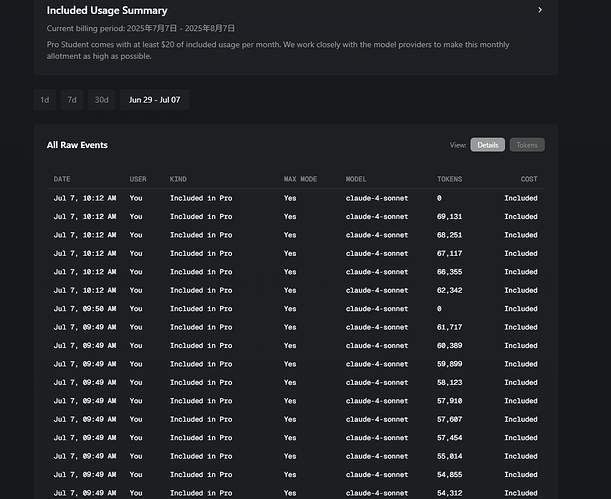
Task: Click the date cell in the 59,899 row
Action: coord(85,364)
